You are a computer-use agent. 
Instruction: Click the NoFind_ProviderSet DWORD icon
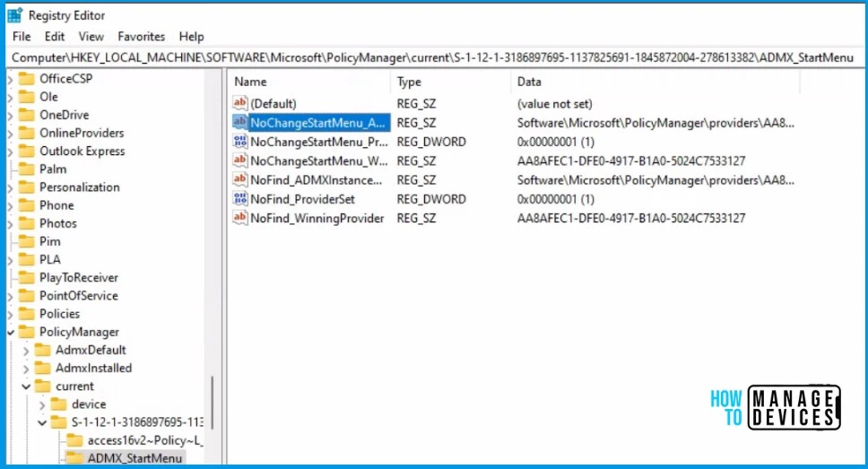[239, 199]
